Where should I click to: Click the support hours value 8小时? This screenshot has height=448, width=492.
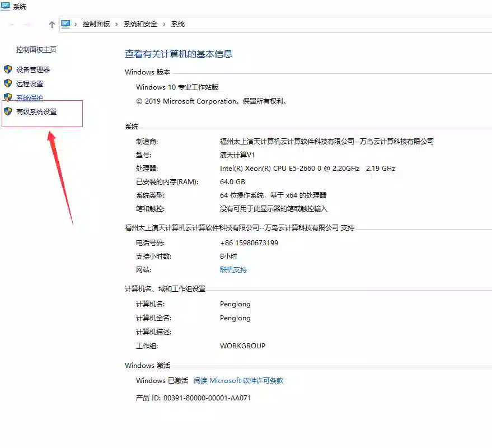tap(228, 256)
